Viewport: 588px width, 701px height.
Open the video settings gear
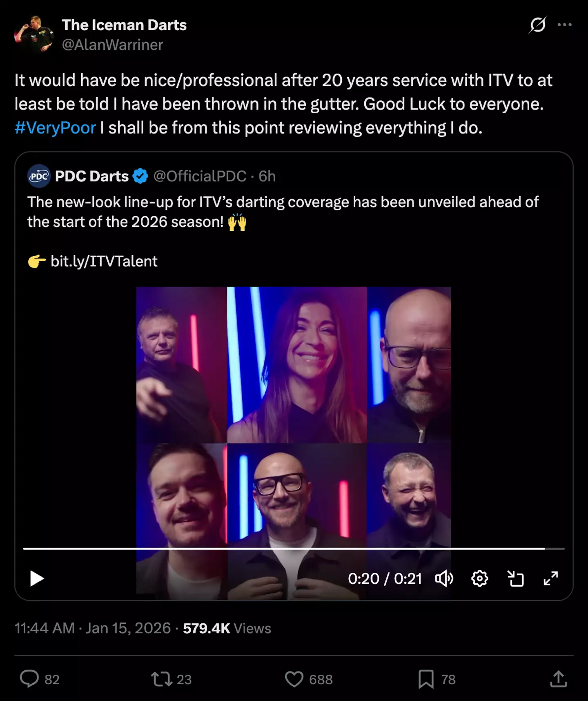coord(480,578)
